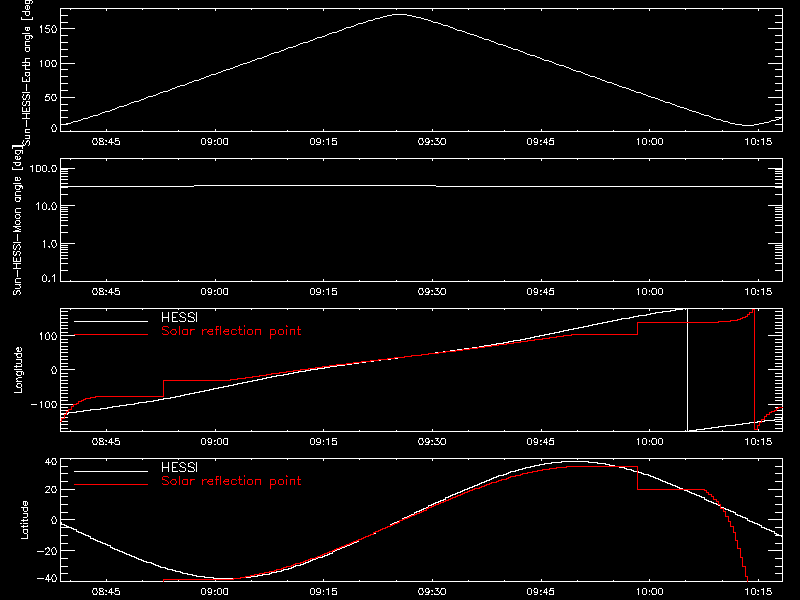
Task: Click red legend line sample in Latitude plot
Action: pos(111,485)
